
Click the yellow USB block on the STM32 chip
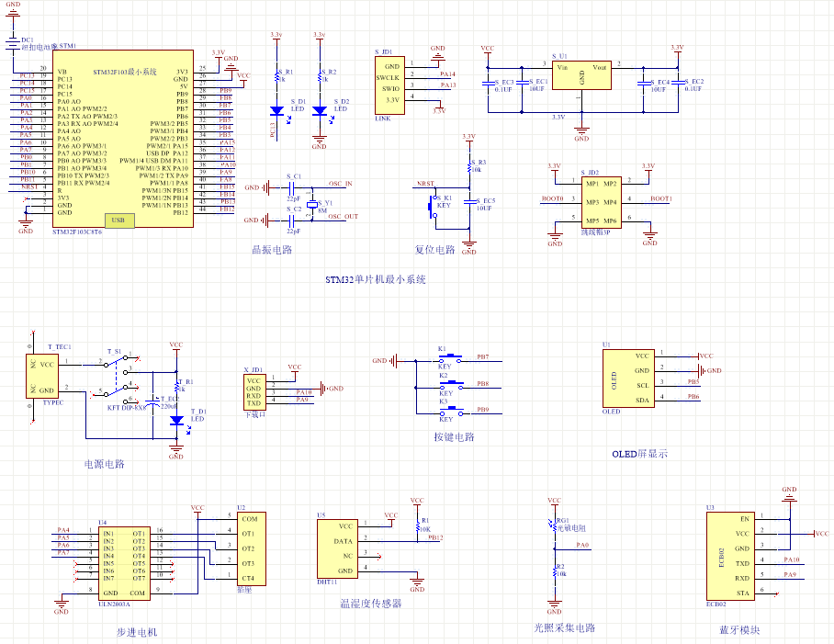[118, 220]
